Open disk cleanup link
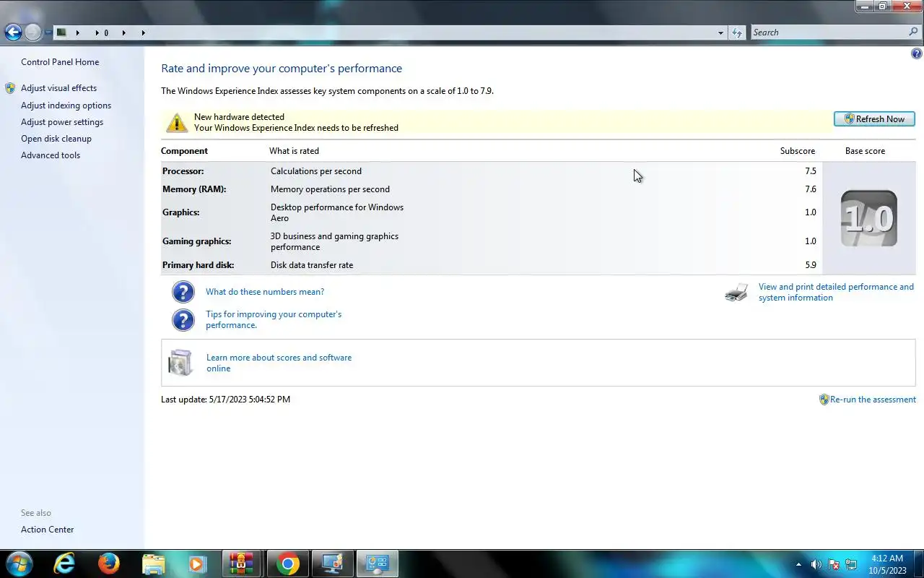Screen dimensions: 924x578 tap(56, 139)
